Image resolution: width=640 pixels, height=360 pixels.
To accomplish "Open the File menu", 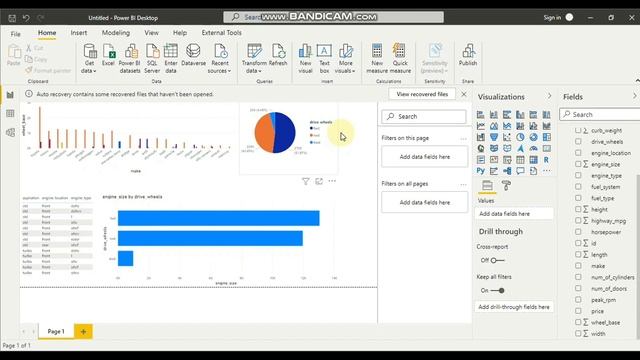I will pos(16,34).
